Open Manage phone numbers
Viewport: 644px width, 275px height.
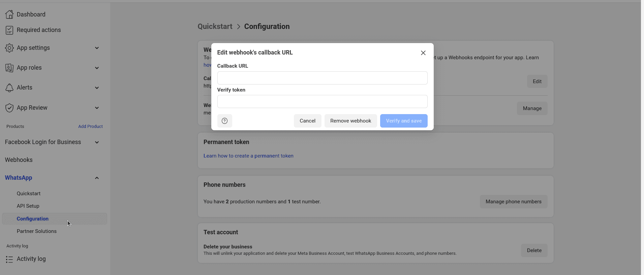point(514,202)
